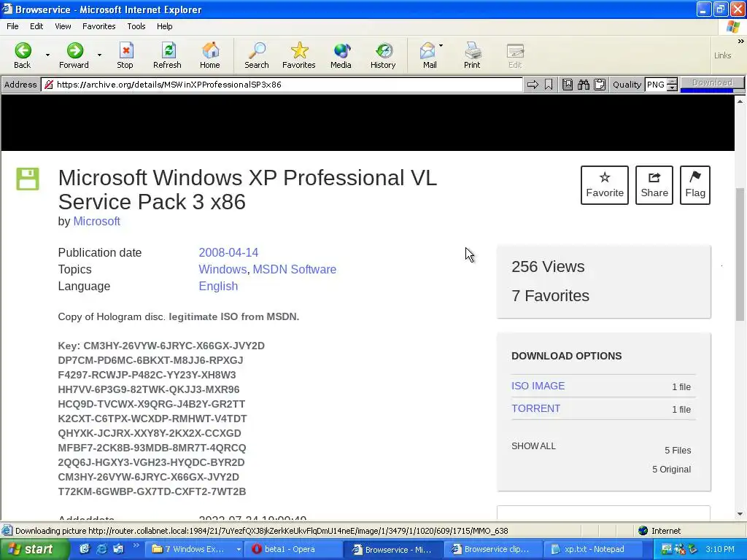This screenshot has width=747, height=560.
Task: Open the Back button history dropdown
Action: (47, 55)
